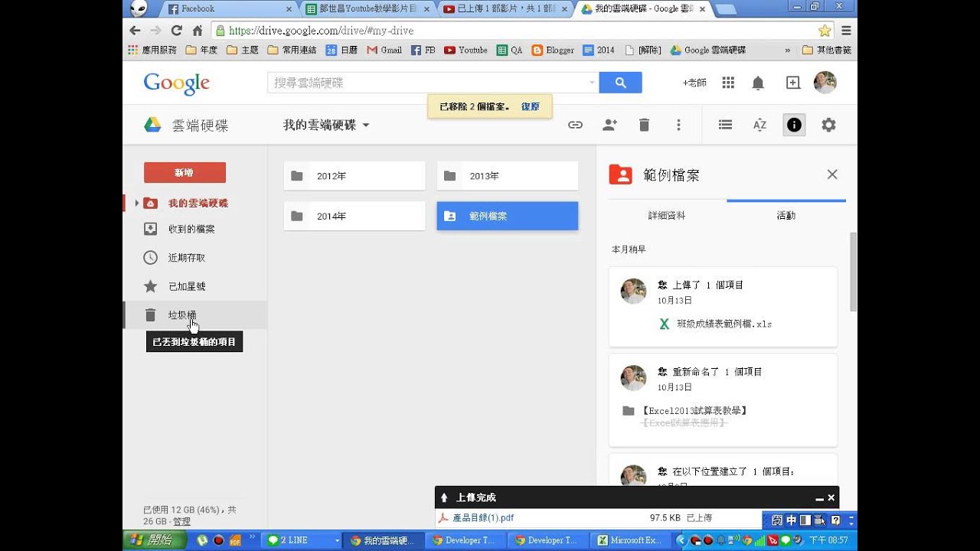
Task: Click the share plus box icon
Action: click(x=793, y=83)
